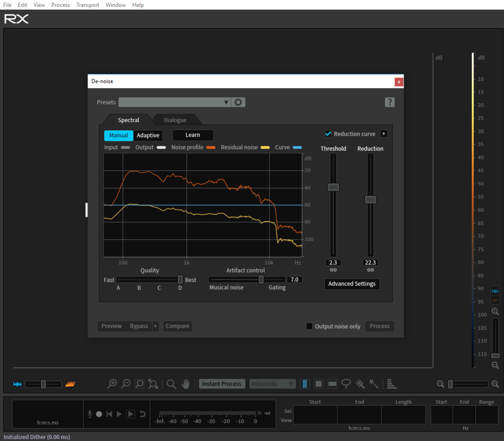Expand the plus beside Reduction curve
Image resolution: width=504 pixels, height=441 pixels.
point(384,134)
